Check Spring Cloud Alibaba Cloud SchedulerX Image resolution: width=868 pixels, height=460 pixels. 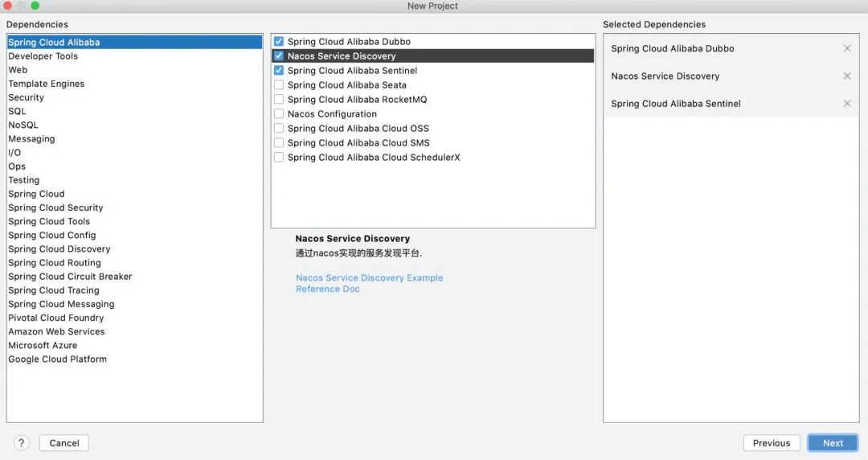[279, 157]
